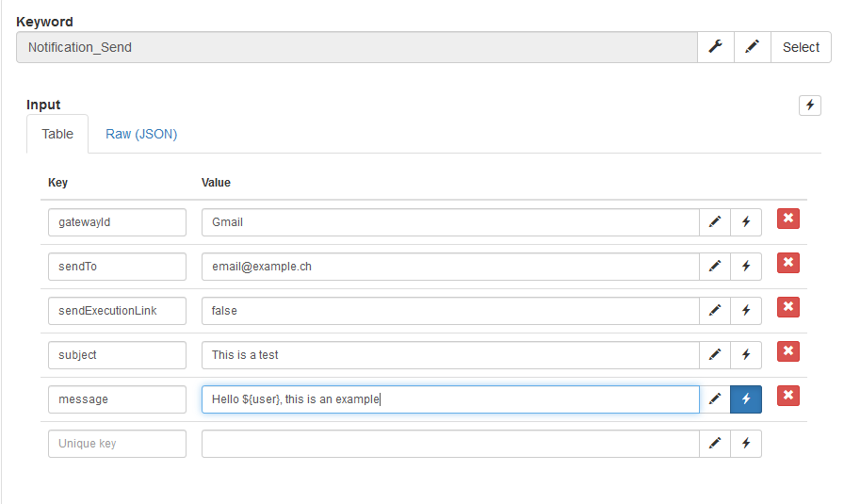Viewport: 844px width, 504px height.
Task: Click the lightning icon of the empty new row
Action: (745, 443)
